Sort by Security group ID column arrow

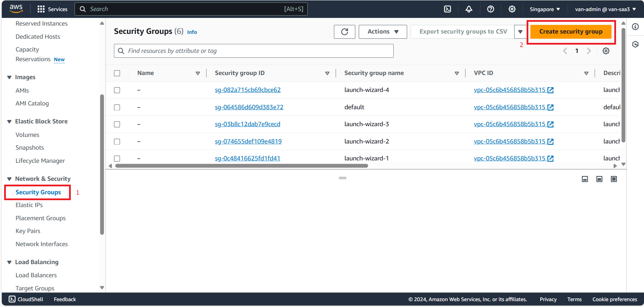coord(327,73)
